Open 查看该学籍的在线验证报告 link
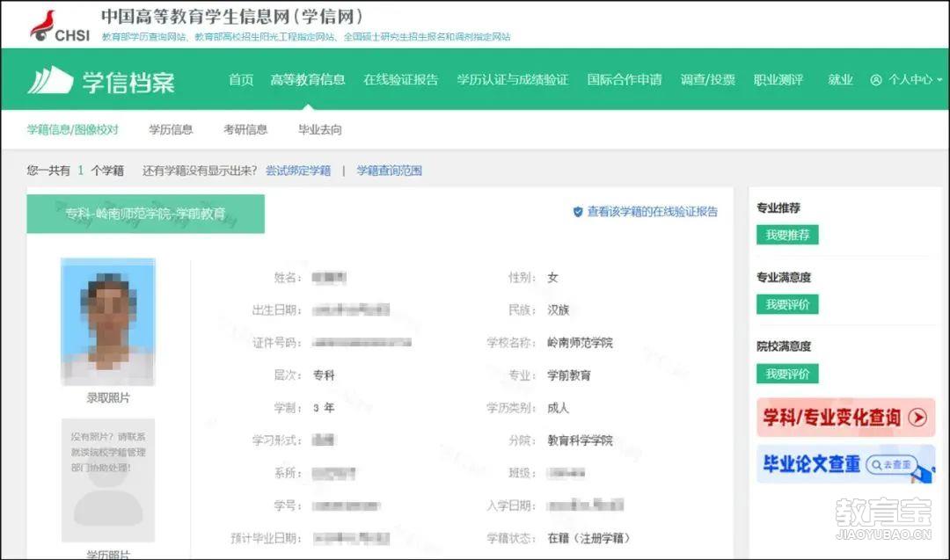Viewport: 950px width, 560px height. tap(653, 212)
